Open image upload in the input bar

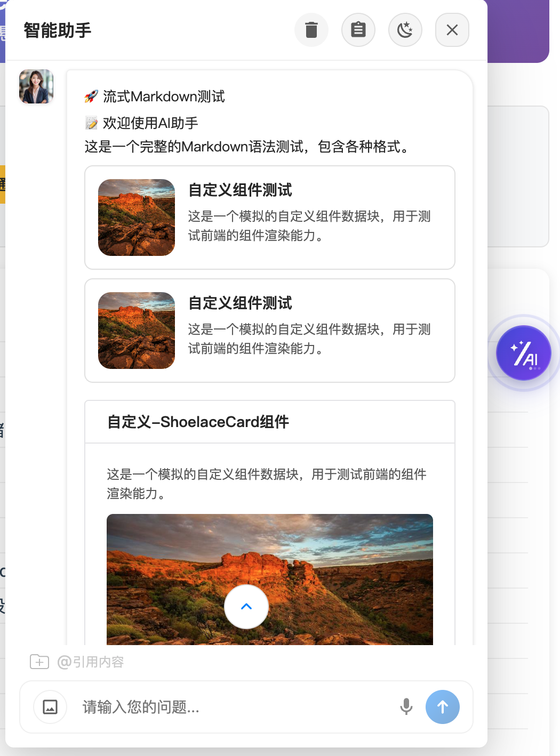(50, 706)
